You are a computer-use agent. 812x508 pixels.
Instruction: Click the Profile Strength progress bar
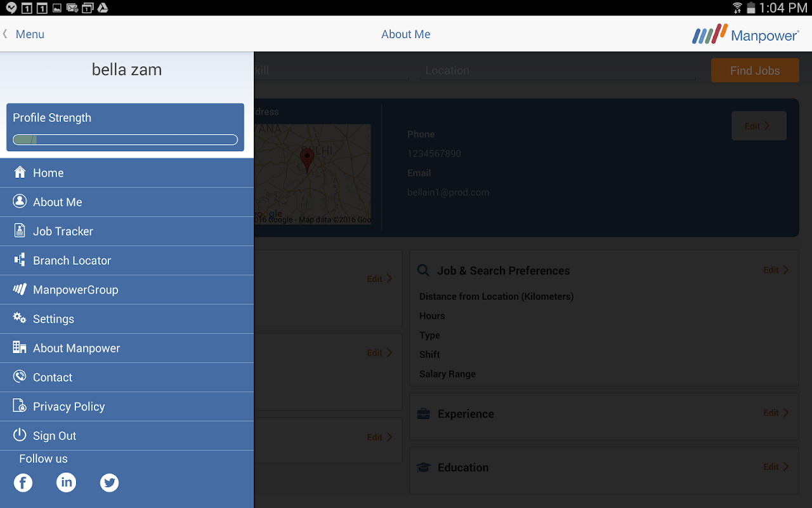(125, 140)
